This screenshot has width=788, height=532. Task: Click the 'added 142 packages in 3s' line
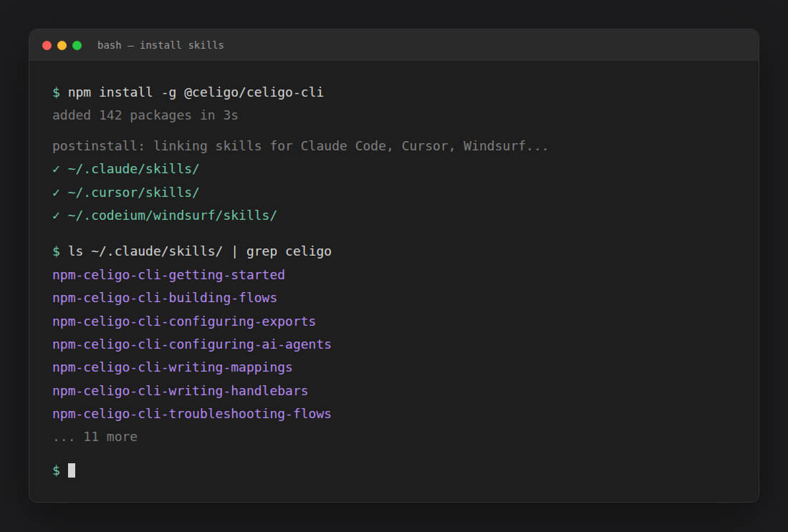tap(145, 115)
